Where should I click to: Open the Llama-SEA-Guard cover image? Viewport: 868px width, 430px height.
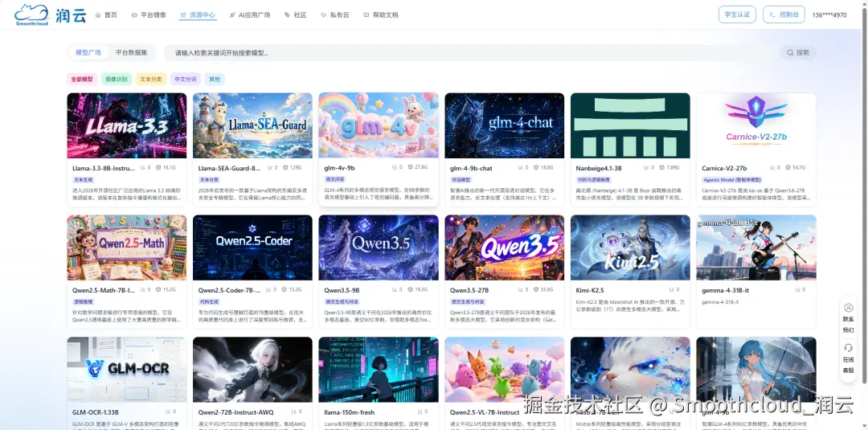(x=252, y=125)
